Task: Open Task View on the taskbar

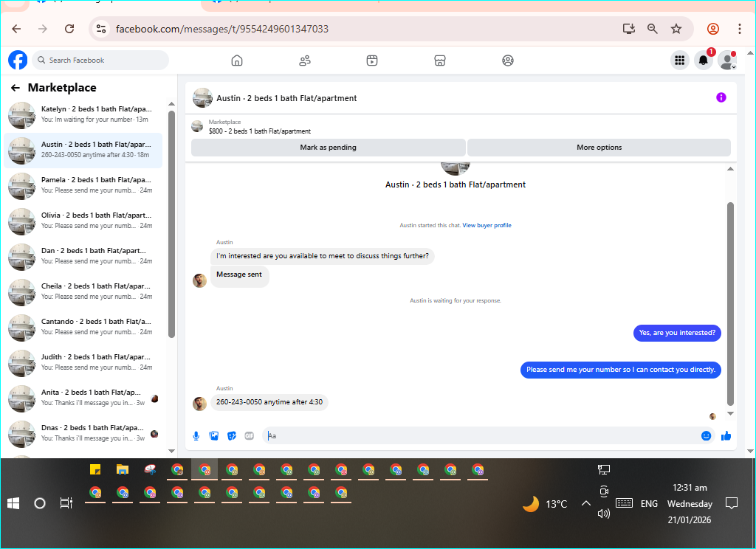Action: pos(66,504)
